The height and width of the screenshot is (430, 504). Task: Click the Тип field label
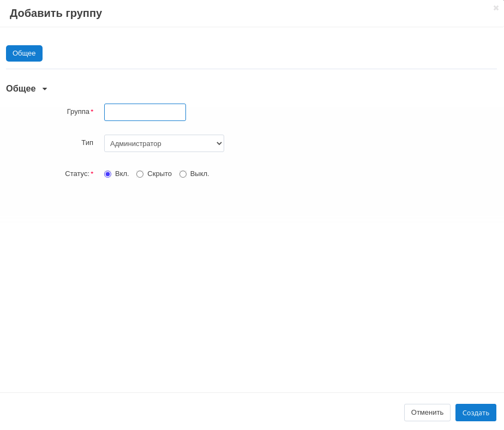coord(87,143)
